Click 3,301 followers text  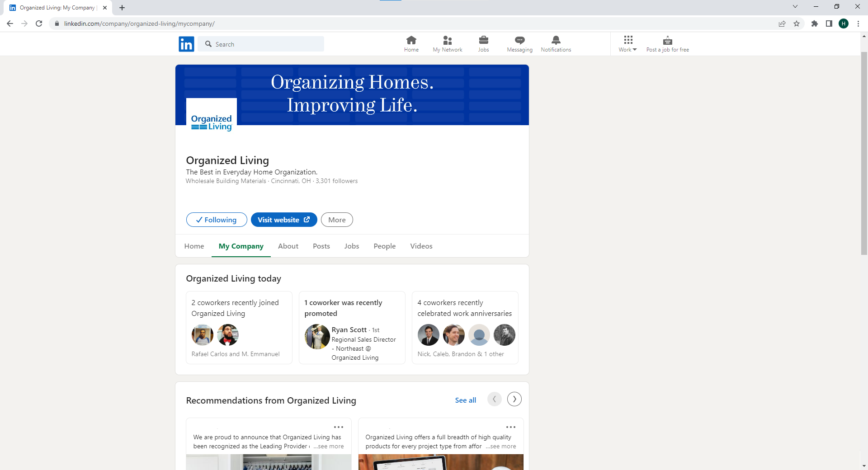(337, 181)
